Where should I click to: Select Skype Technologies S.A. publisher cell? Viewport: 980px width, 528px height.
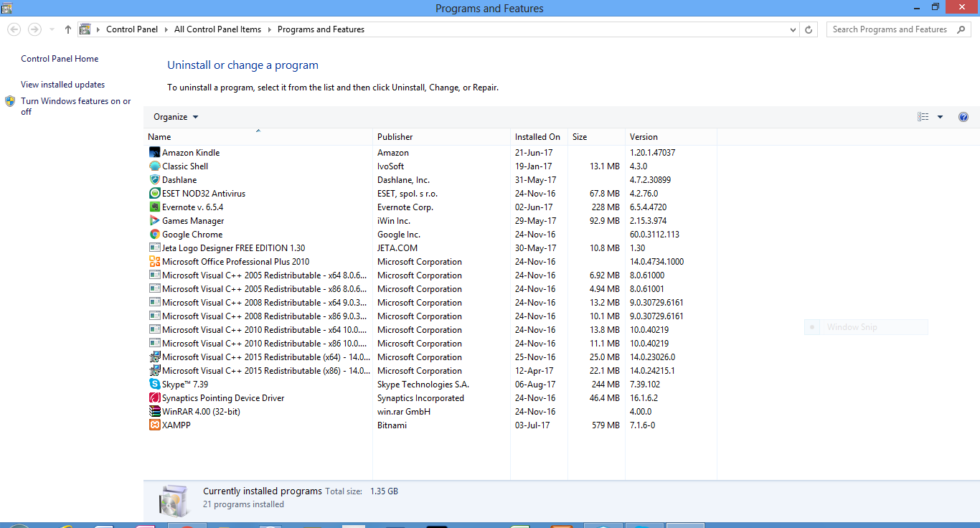(x=423, y=384)
